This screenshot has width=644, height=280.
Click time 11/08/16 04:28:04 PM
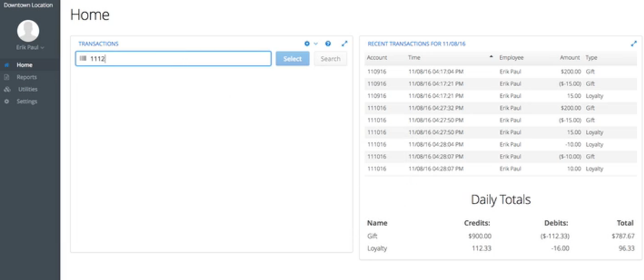pyautogui.click(x=436, y=145)
